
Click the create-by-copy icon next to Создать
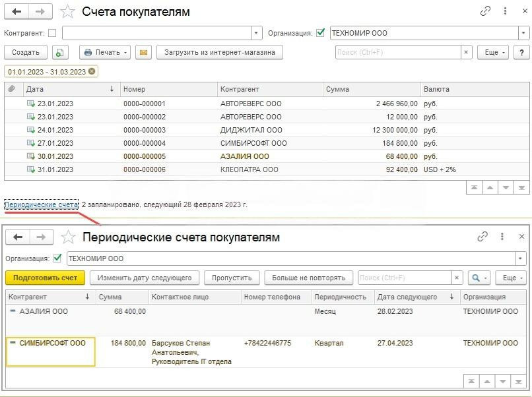[60, 53]
